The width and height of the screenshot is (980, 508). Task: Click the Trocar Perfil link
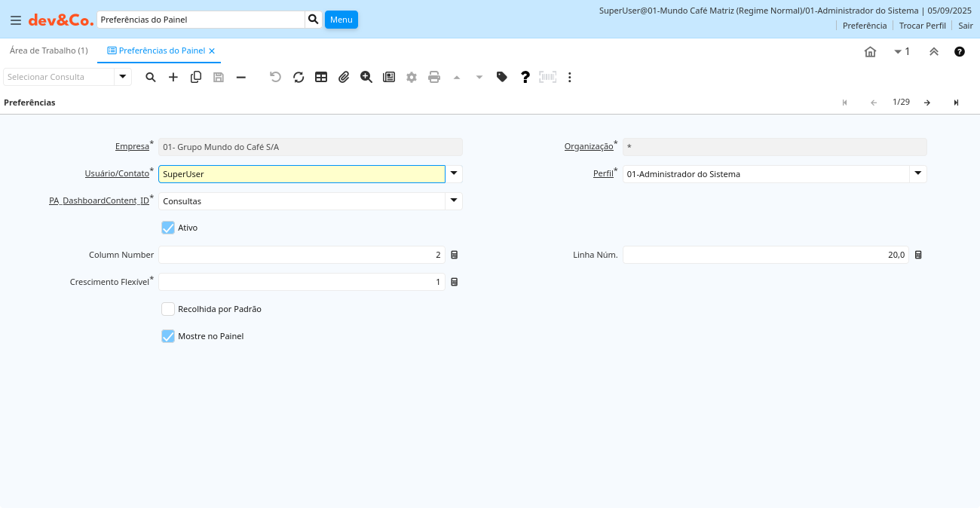click(x=922, y=26)
